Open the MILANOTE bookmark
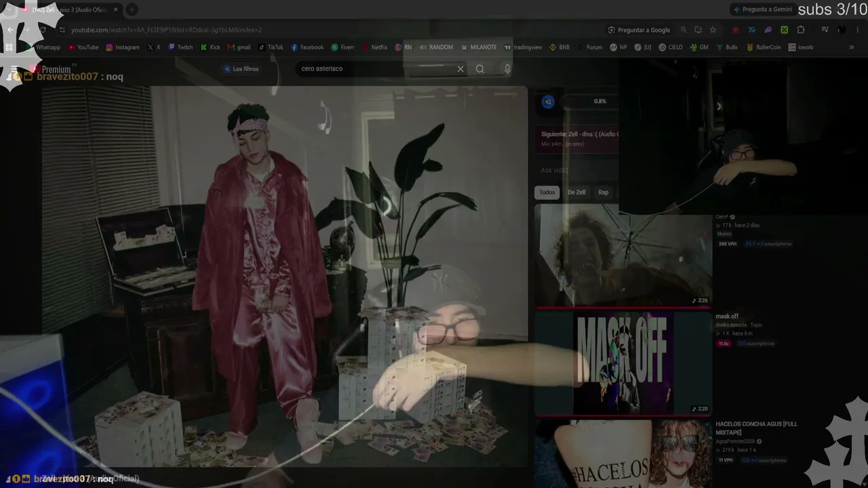 479,47
